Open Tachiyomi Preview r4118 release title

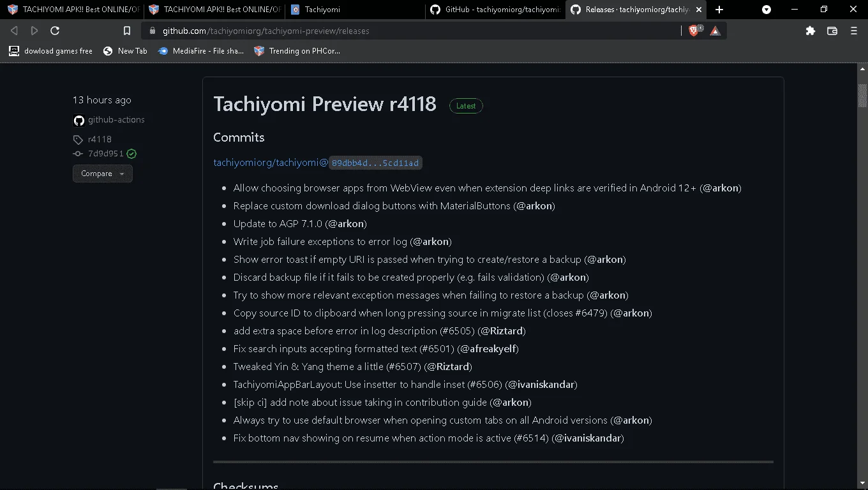325,104
